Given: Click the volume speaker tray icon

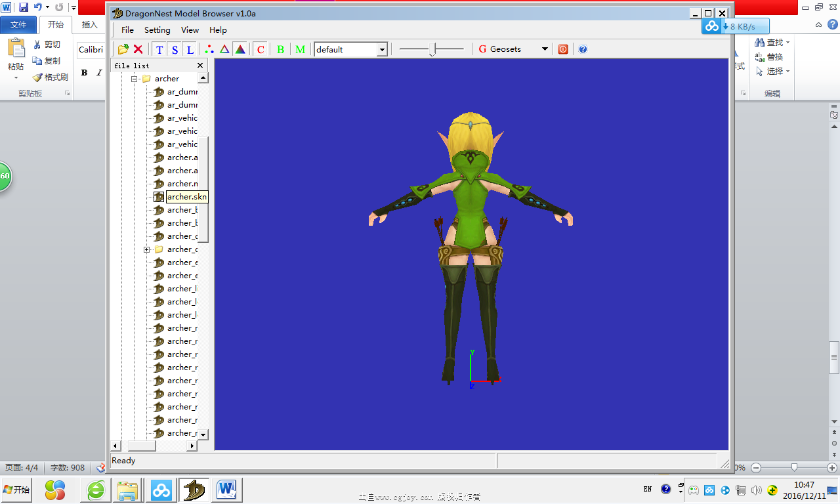Looking at the screenshot, I should [757, 490].
